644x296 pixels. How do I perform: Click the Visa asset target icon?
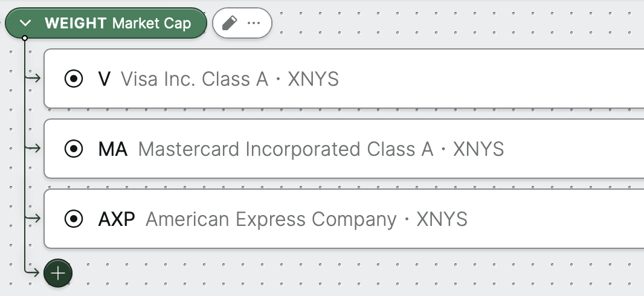click(74, 79)
